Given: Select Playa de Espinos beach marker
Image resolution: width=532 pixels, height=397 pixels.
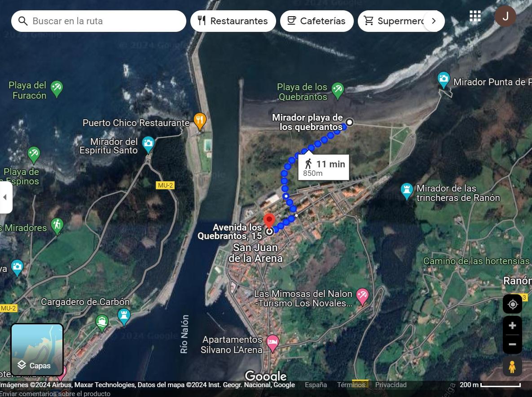Looking at the screenshot, I should pos(34,155).
